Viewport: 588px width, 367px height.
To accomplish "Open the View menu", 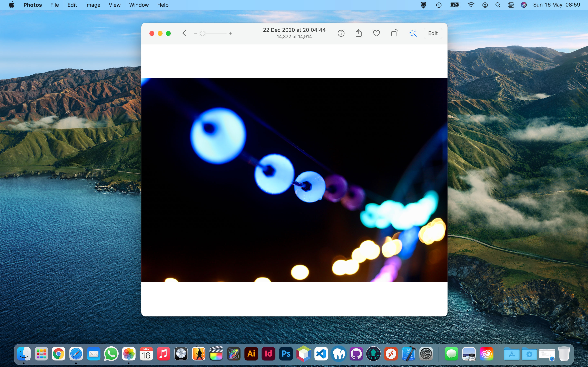I will [x=115, y=5].
